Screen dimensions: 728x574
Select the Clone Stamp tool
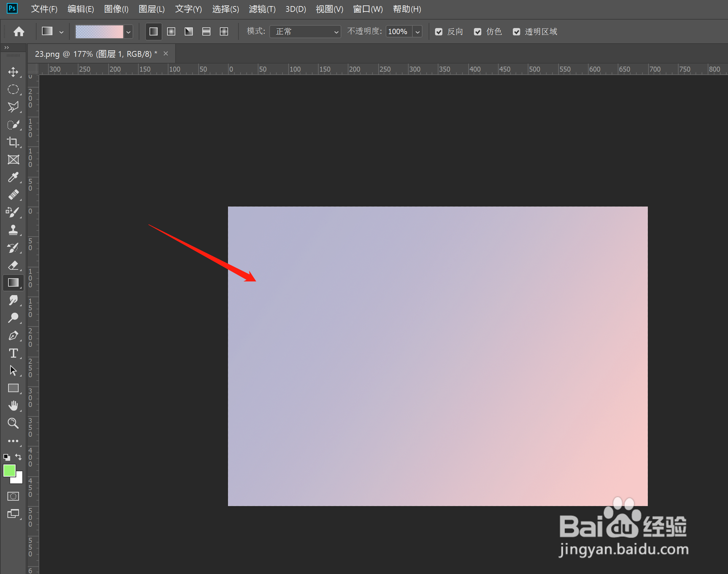pos(13,230)
